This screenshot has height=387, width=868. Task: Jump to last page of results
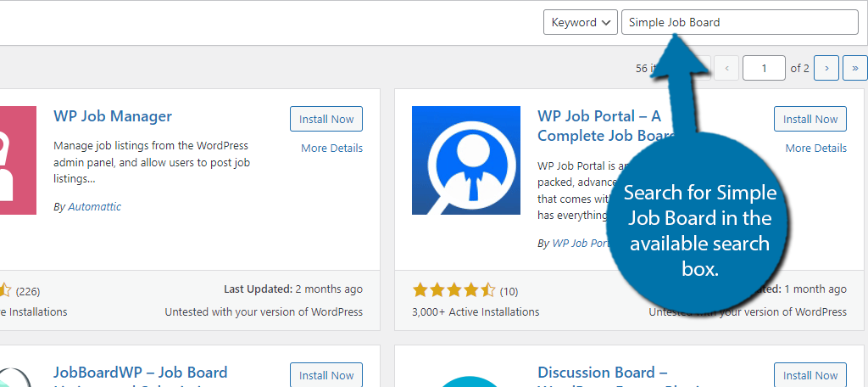855,68
